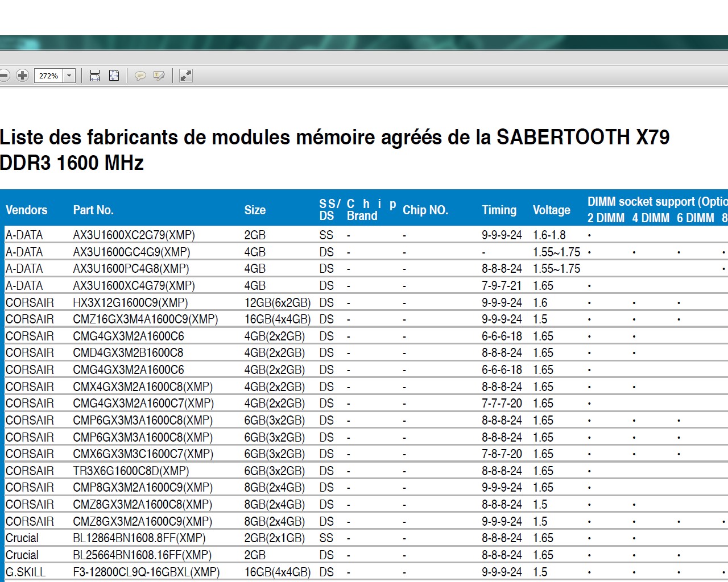Click the fit one full page icon
This screenshot has height=582, width=728.
(114, 76)
